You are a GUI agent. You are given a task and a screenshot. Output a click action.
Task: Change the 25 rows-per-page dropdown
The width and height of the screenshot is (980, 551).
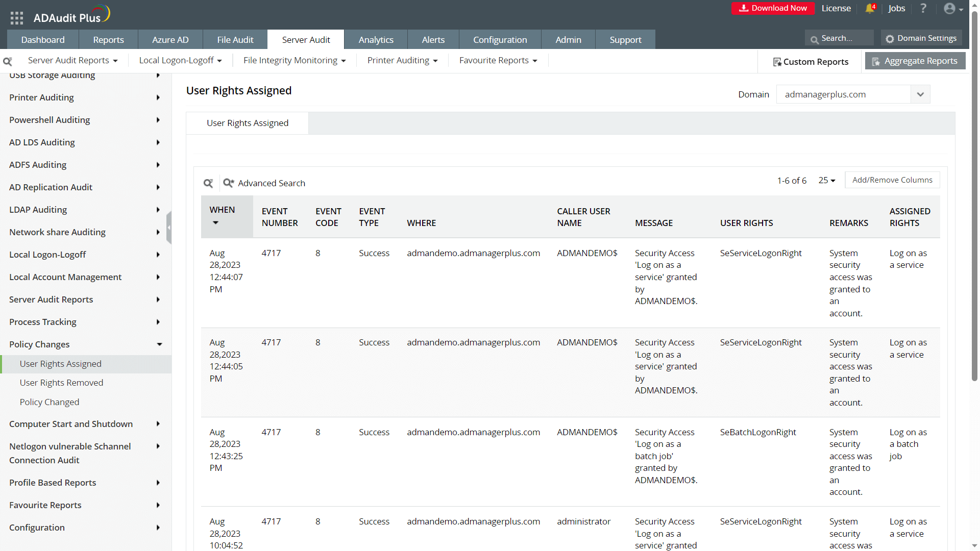tap(826, 181)
